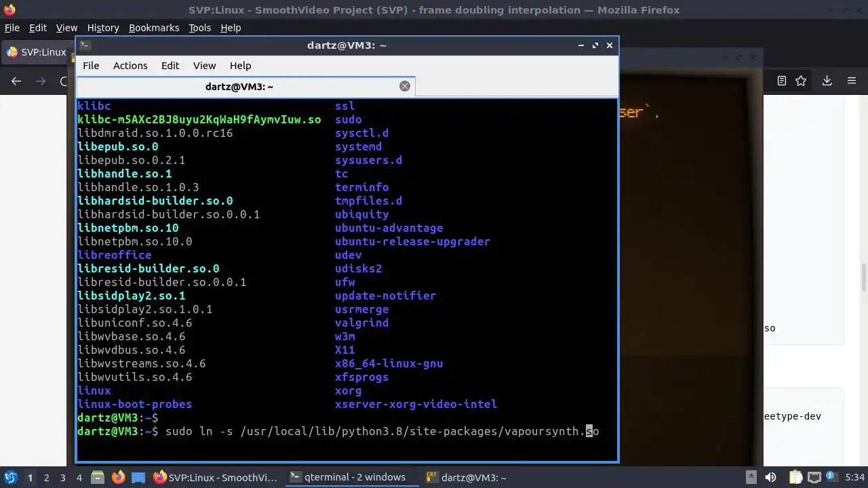Click the systemd directory entry
868x488 pixels.
pos(358,146)
